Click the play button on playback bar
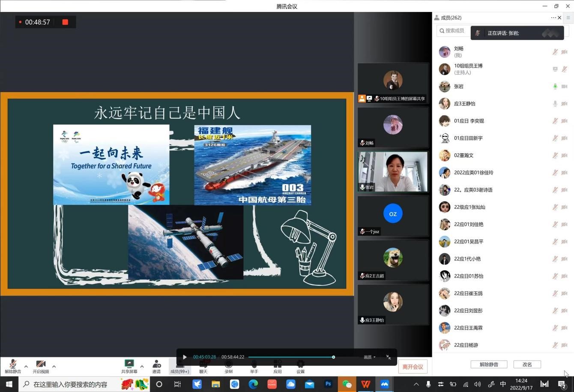The height and width of the screenshot is (392, 574). [x=185, y=357]
